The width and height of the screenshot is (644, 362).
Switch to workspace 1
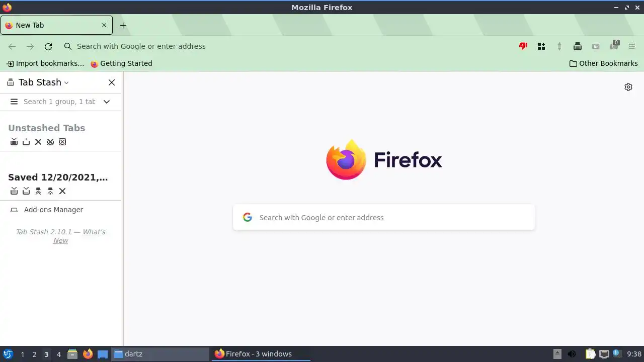pos(22,354)
